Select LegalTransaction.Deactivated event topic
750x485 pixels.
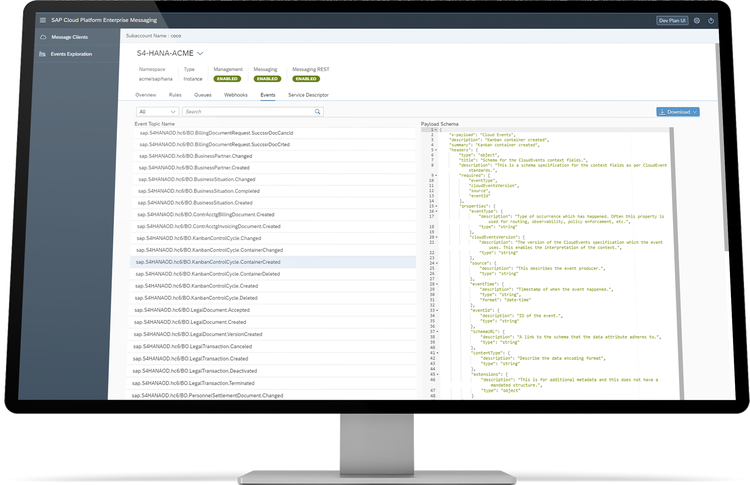tap(271, 371)
